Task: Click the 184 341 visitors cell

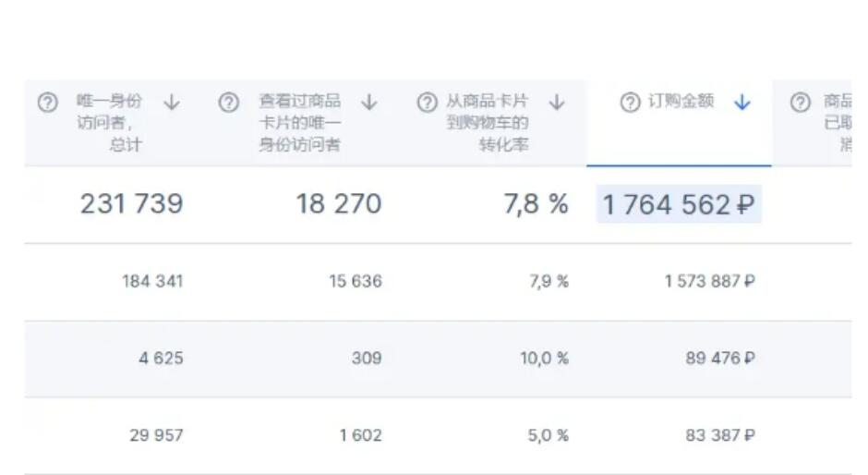Action: click(x=152, y=282)
